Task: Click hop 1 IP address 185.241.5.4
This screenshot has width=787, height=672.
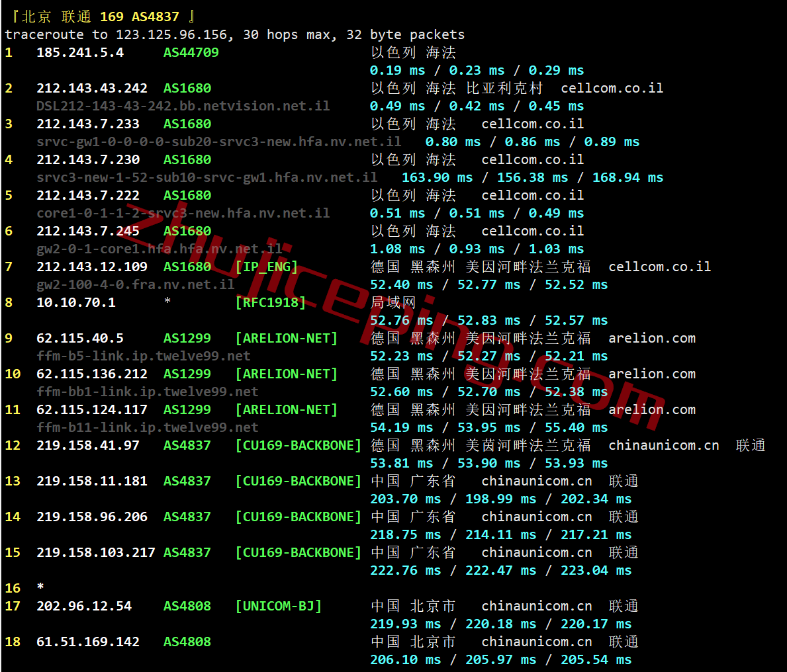Action: click(x=79, y=52)
